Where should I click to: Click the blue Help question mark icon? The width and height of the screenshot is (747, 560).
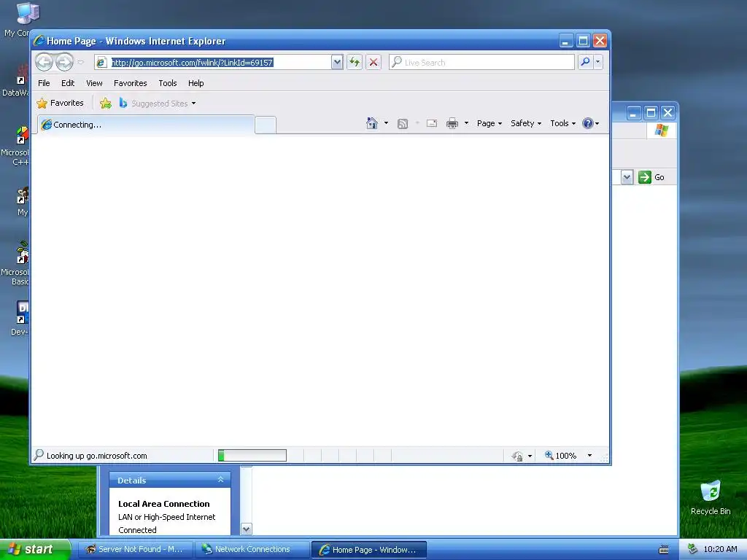588,123
